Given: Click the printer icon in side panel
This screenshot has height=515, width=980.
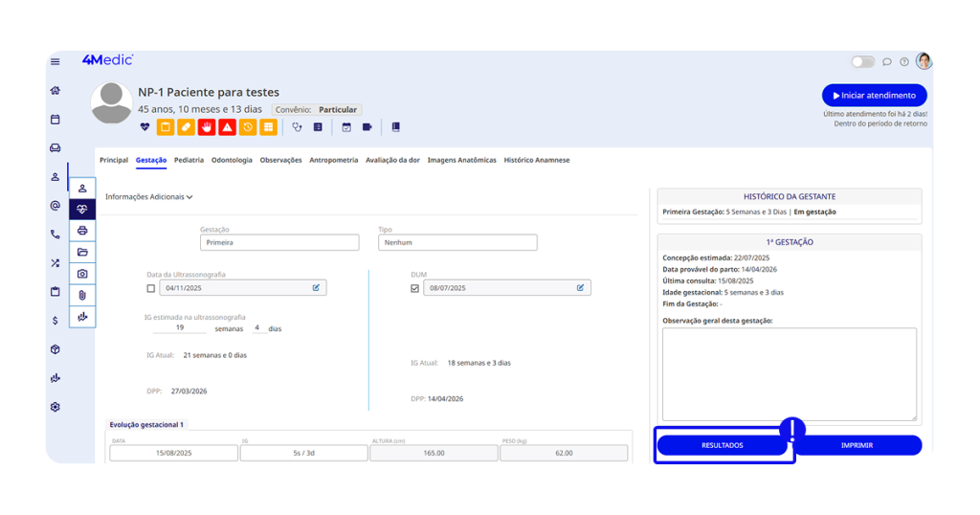Looking at the screenshot, I should tap(82, 230).
